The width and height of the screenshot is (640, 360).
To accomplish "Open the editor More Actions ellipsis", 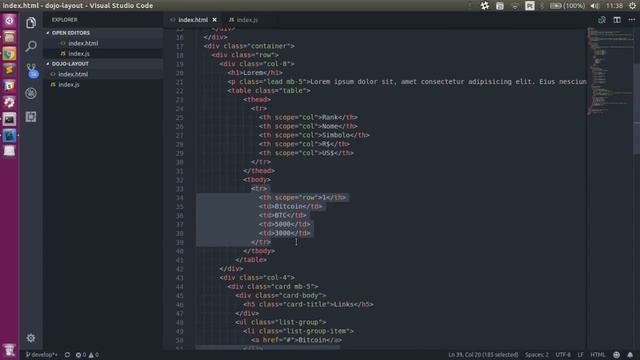I will tap(631, 20).
